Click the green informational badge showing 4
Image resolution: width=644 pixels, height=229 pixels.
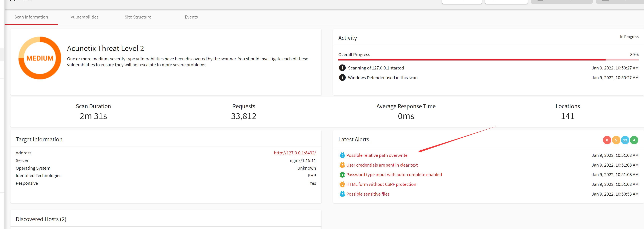click(x=634, y=140)
